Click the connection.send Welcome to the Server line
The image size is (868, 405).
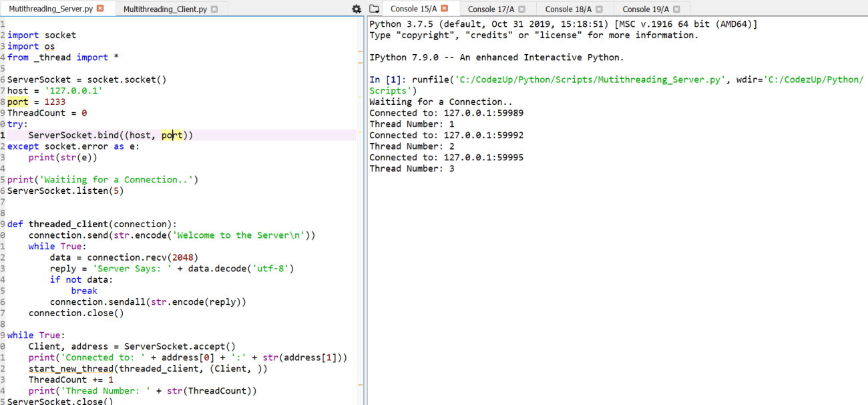[172, 235]
